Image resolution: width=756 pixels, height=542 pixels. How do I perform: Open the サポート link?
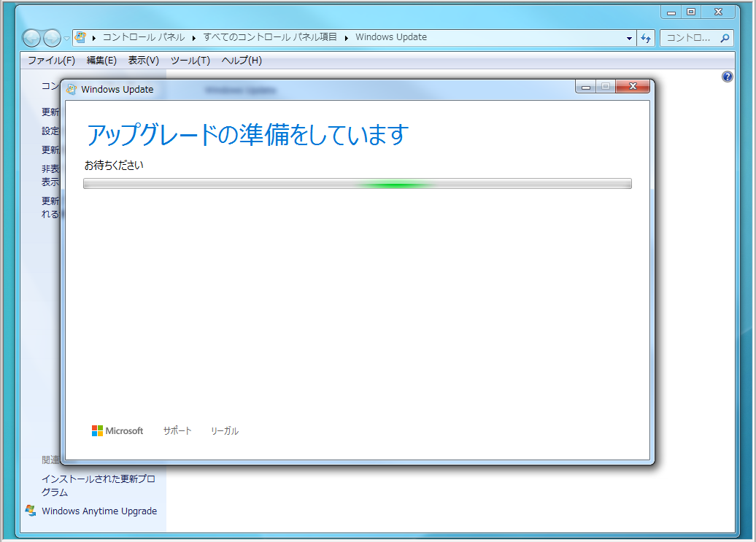(x=177, y=430)
